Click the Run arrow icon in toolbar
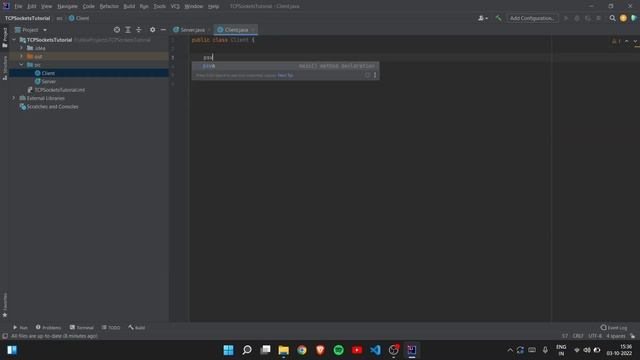This screenshot has width=640, height=360. click(566, 18)
